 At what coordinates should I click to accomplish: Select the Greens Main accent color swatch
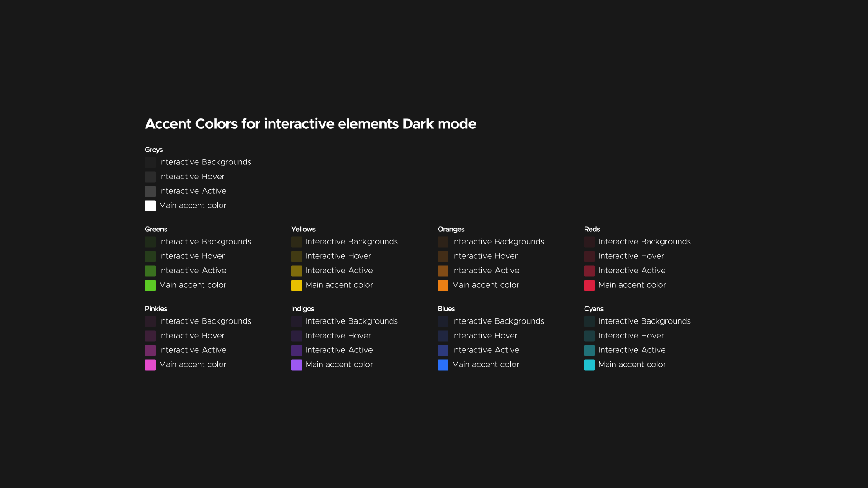click(150, 286)
